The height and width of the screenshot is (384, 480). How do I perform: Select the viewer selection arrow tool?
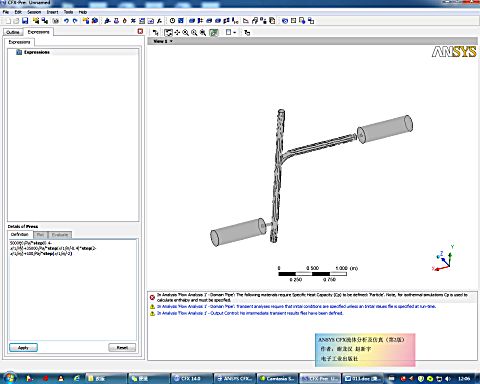click(x=155, y=32)
